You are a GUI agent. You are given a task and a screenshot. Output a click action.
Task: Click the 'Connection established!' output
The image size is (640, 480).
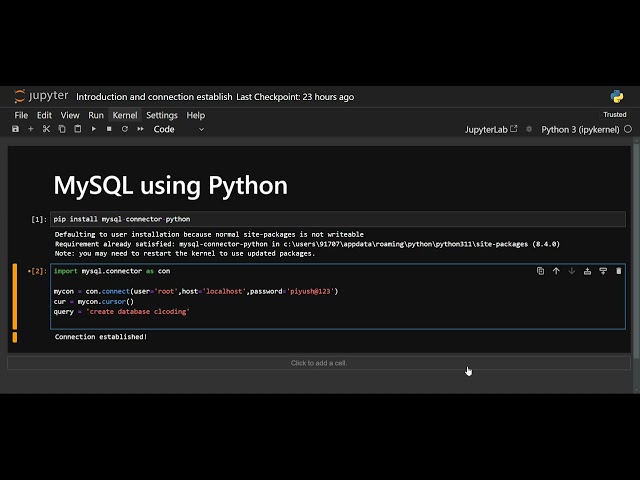coord(101,337)
